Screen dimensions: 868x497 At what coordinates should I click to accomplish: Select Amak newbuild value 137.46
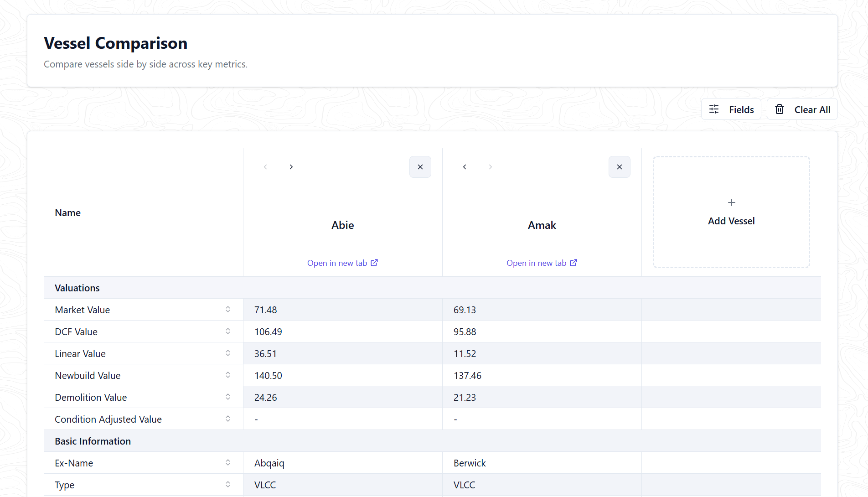click(x=467, y=376)
